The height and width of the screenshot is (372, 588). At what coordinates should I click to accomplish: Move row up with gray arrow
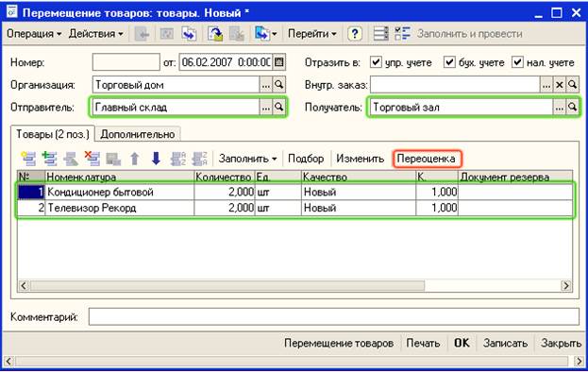pos(135,159)
